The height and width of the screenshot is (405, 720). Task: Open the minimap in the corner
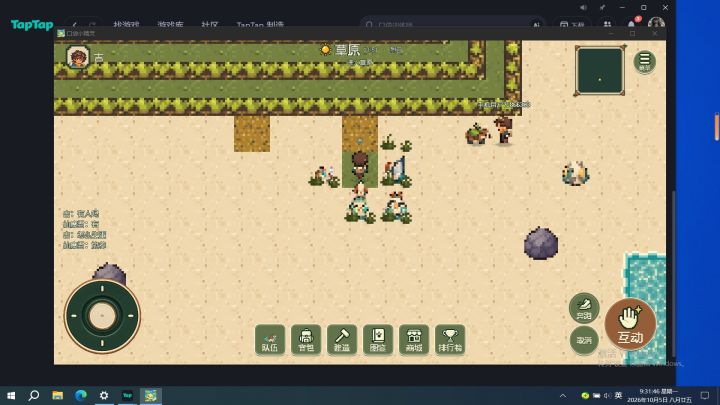600,71
